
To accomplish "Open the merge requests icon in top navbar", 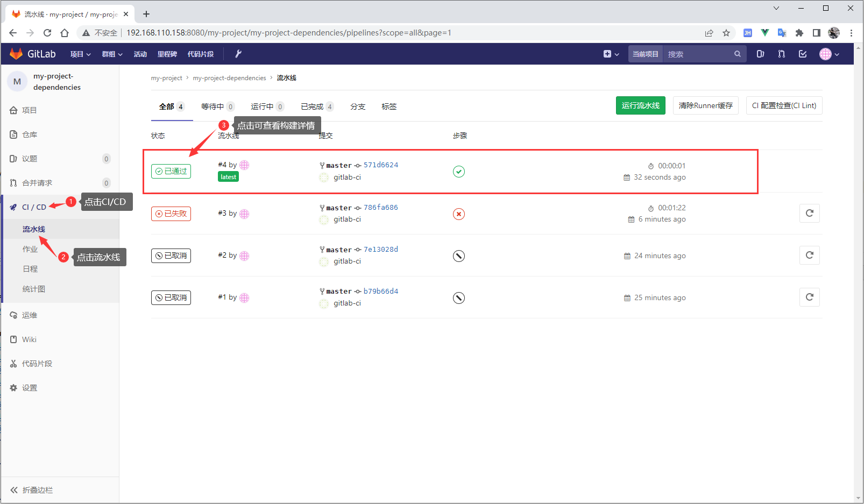I will pyautogui.click(x=782, y=54).
